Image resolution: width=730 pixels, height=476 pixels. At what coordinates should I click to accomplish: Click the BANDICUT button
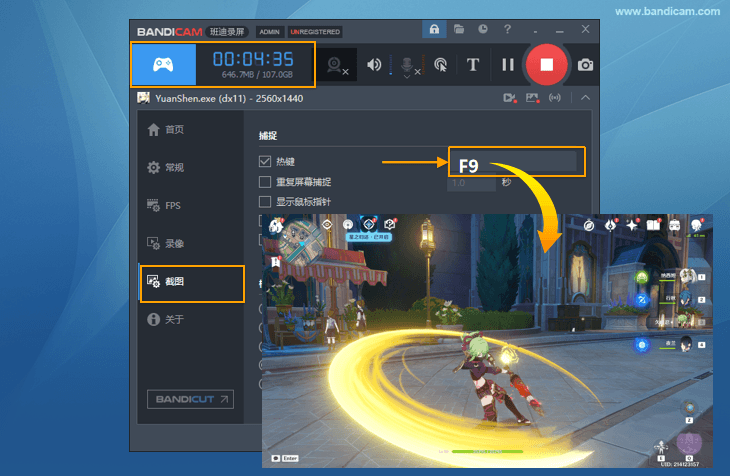tap(190, 400)
